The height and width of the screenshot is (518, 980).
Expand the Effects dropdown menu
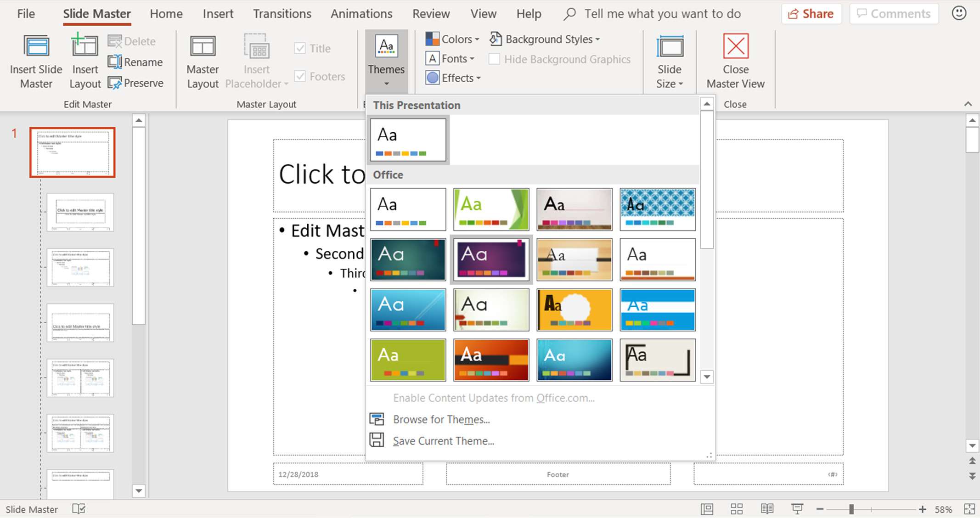click(453, 79)
